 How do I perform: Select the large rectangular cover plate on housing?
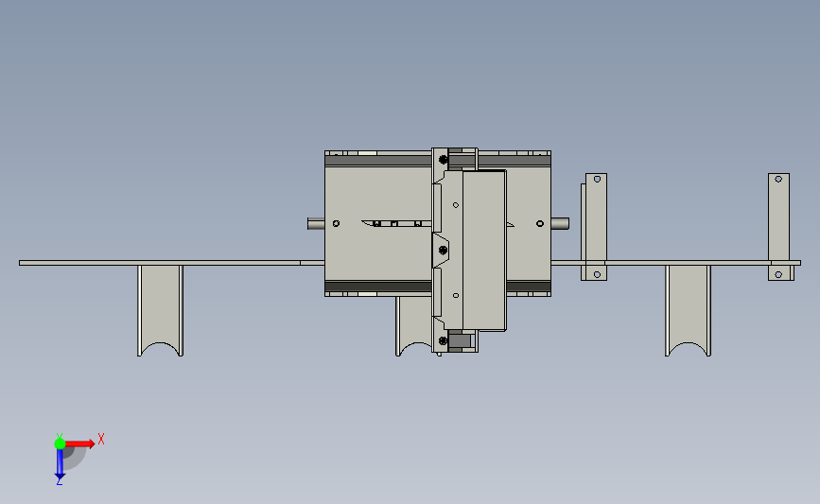[483, 251]
